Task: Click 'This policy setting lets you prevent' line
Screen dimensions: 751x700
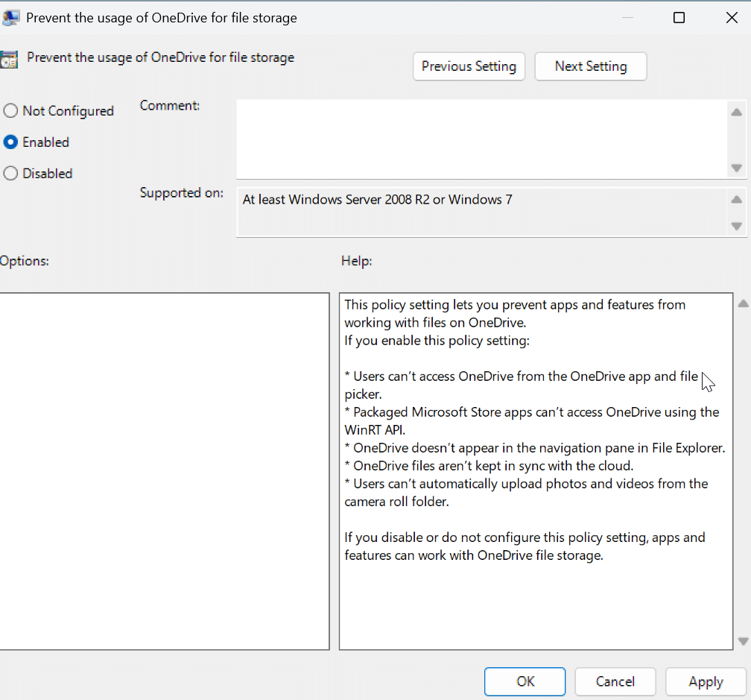Action: [515, 305]
